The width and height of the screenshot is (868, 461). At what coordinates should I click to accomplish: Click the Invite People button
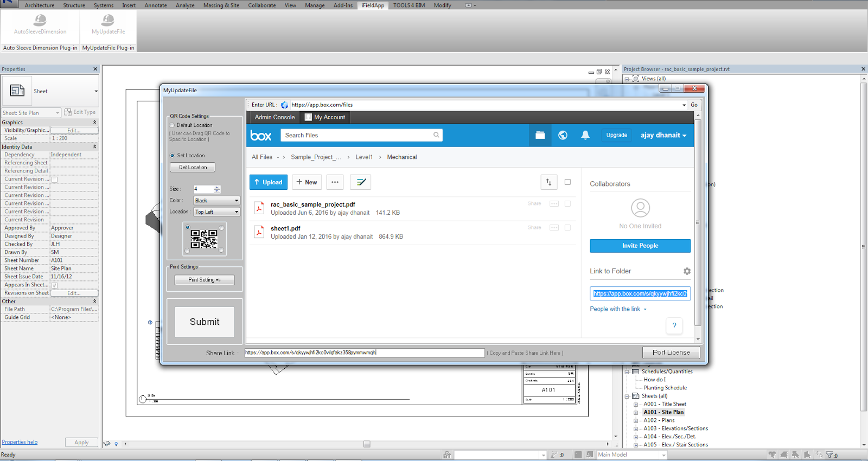tap(640, 246)
